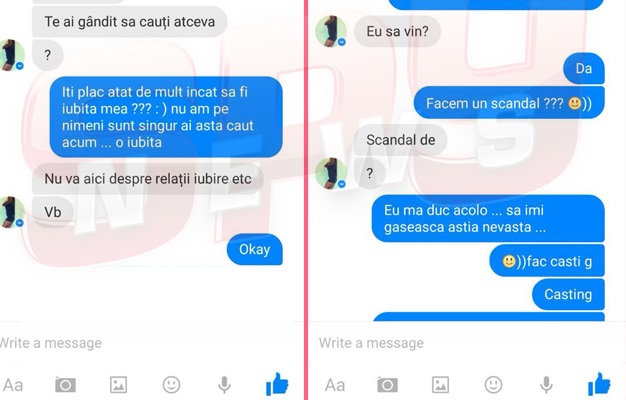Screen dimensions: 626x400
Task: Tap the 'Facem un scandal ???' message
Action: click(x=509, y=103)
